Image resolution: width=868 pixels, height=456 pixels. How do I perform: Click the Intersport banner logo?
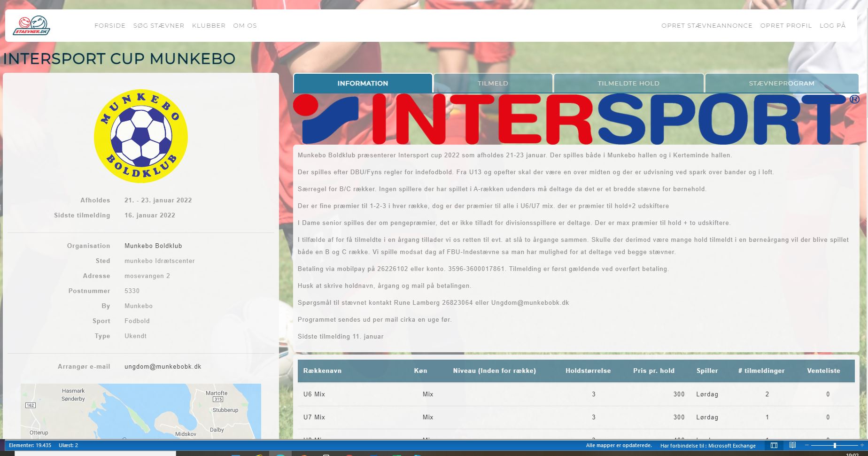tap(576, 119)
